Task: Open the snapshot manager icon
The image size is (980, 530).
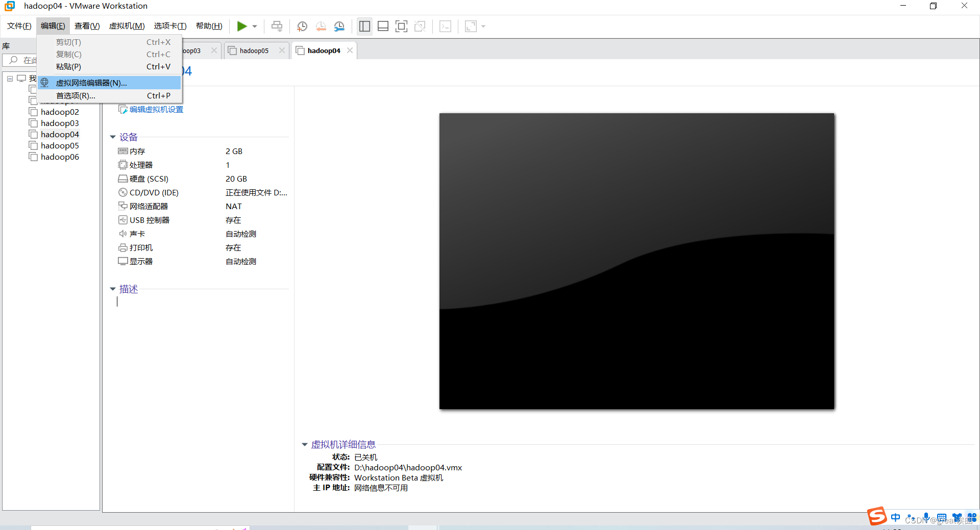Action: 339,26
